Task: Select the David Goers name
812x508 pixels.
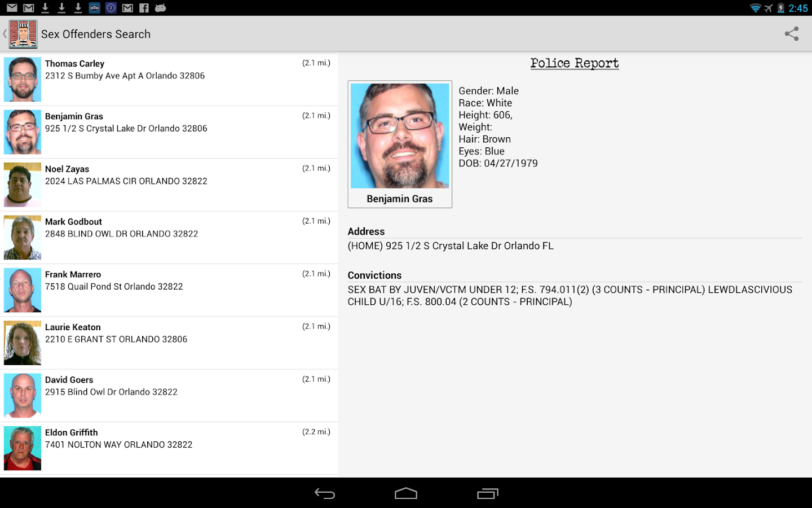Action: pyautogui.click(x=69, y=380)
